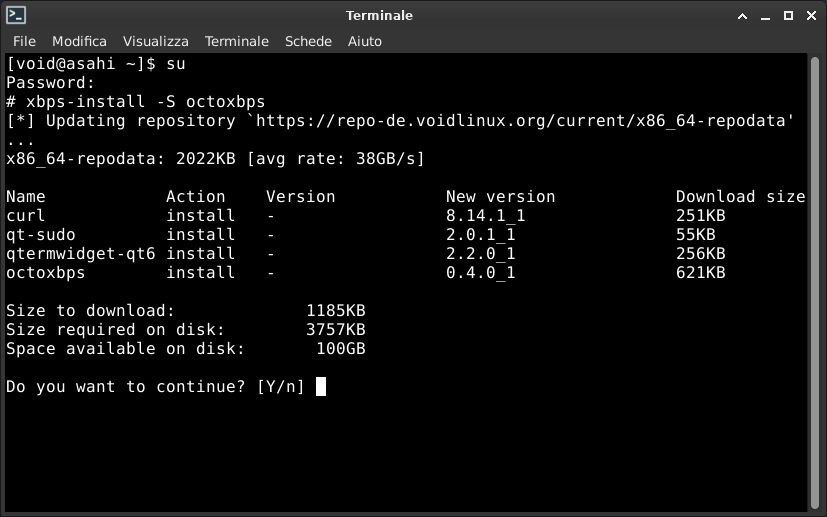827x517 pixels.
Task: Click the cursor after the Y/n prompt
Action: (321, 387)
